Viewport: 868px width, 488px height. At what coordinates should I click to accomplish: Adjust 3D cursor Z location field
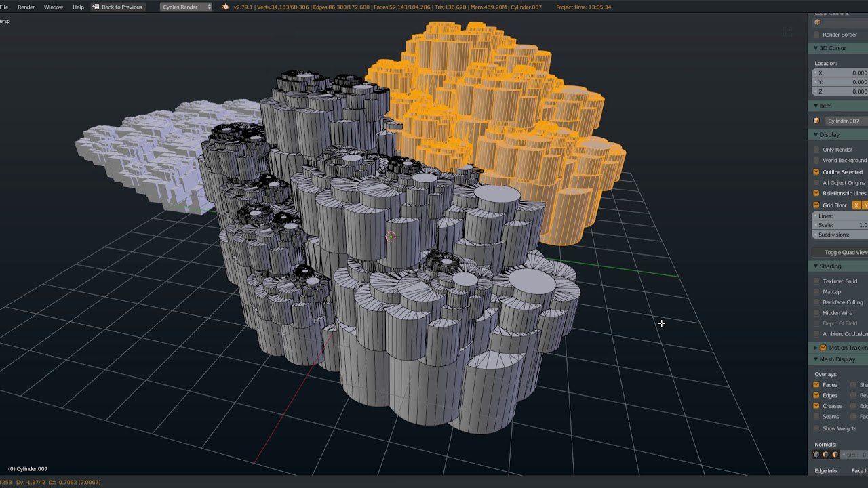841,91
